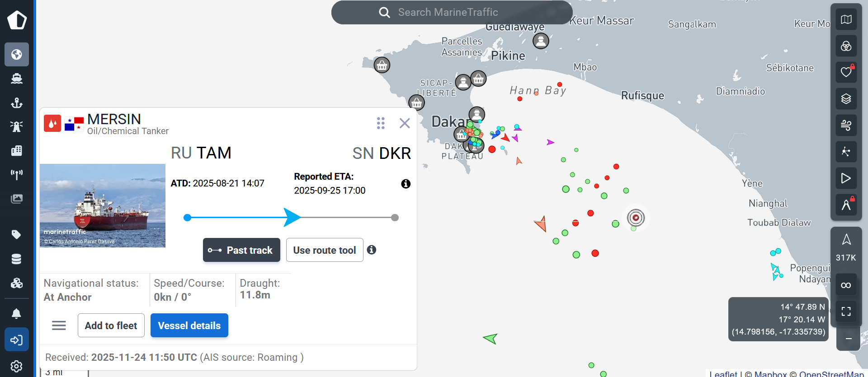Open the lighthouse icon in sidebar
The height and width of the screenshot is (377, 868).
[x=17, y=126]
